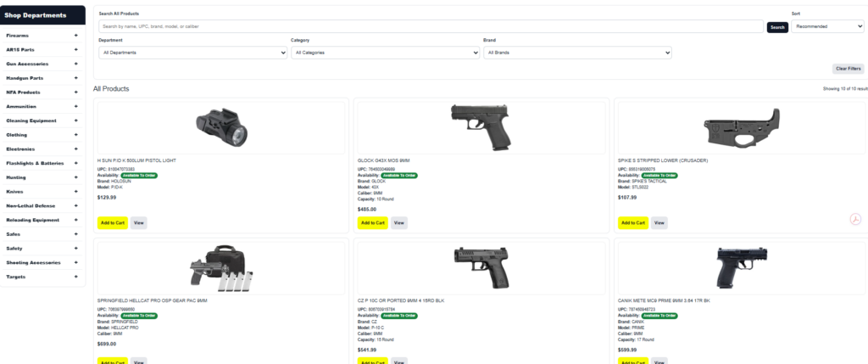The width and height of the screenshot is (868, 364).
Task: Expand AR15 Parts plus icon
Action: [75, 49]
